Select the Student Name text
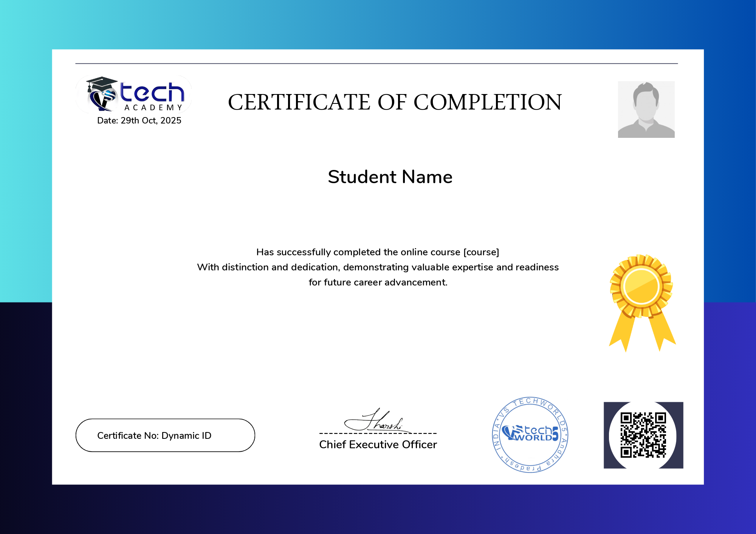 390,177
